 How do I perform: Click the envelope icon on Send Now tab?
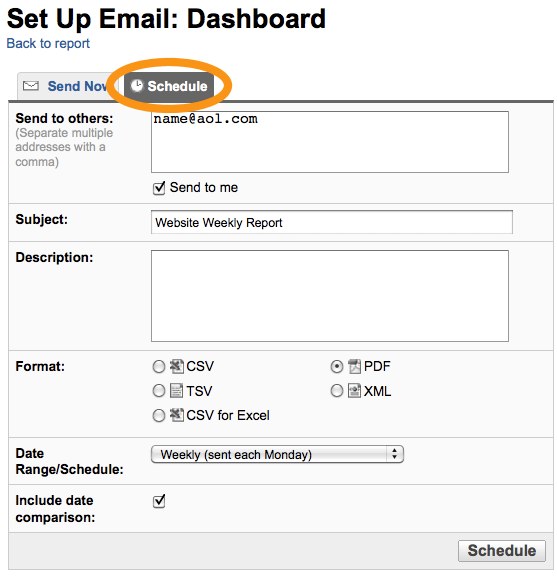point(30,86)
